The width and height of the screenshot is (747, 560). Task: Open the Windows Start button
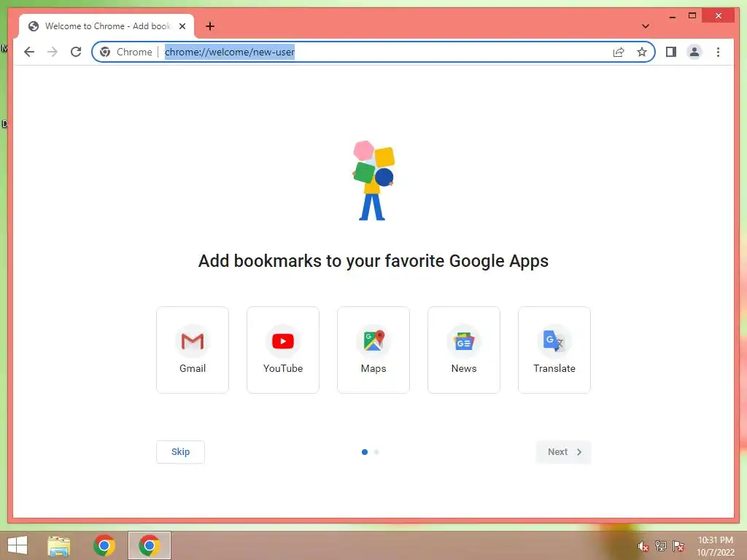(x=18, y=545)
